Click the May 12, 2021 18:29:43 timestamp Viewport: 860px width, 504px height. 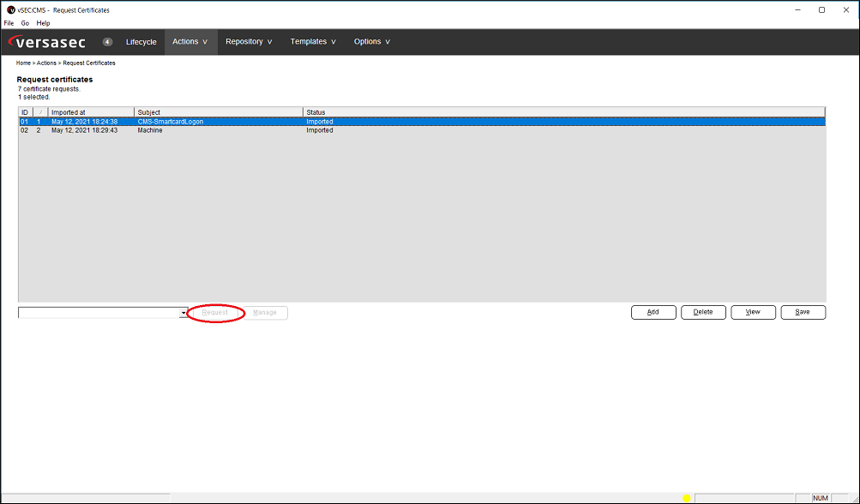click(85, 130)
